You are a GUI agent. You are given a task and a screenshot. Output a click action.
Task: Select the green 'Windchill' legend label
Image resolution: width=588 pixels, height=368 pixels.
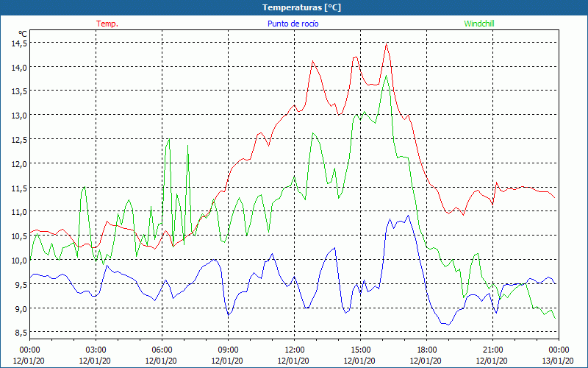tap(479, 24)
